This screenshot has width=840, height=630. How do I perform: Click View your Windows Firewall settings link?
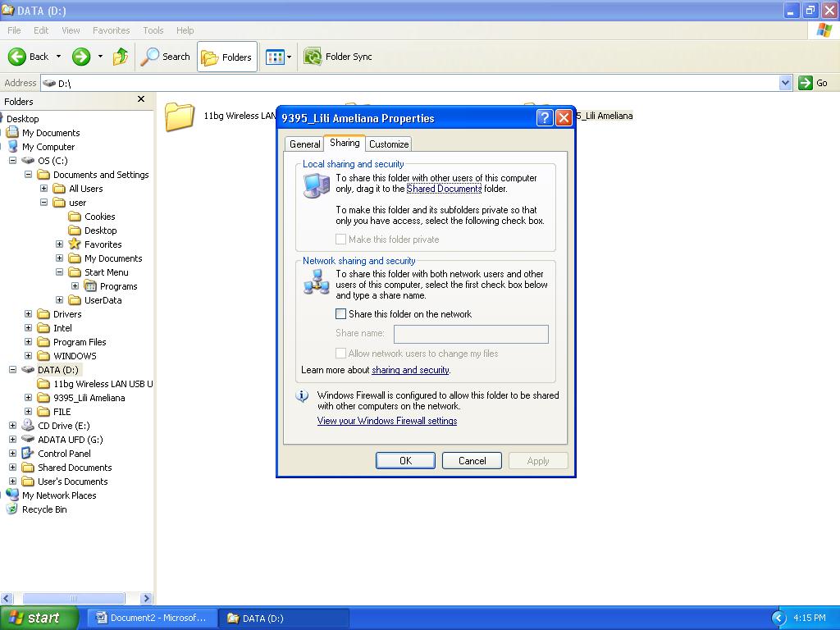pos(387,422)
